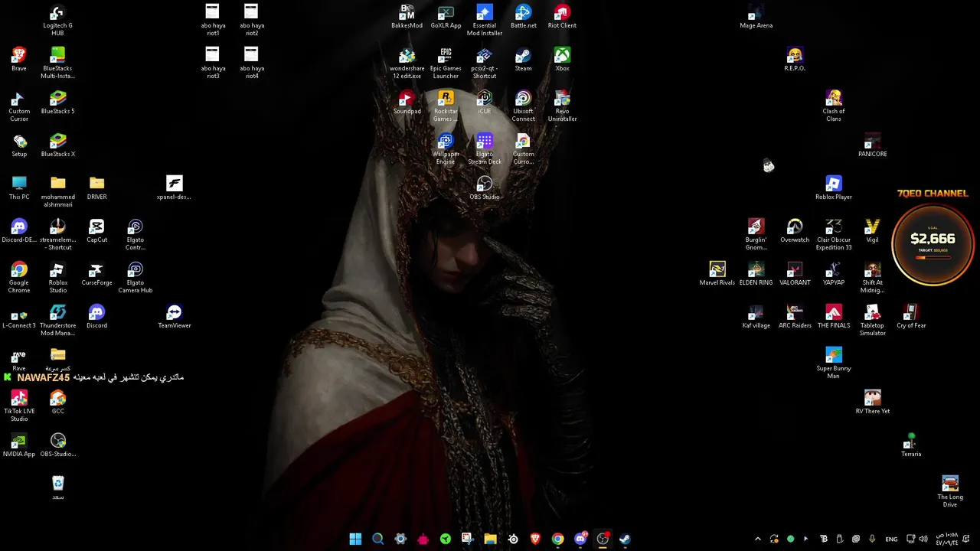This screenshot has height=551, width=980.
Task: Select the BlueStacks 5 desktop icon
Action: click(x=57, y=103)
